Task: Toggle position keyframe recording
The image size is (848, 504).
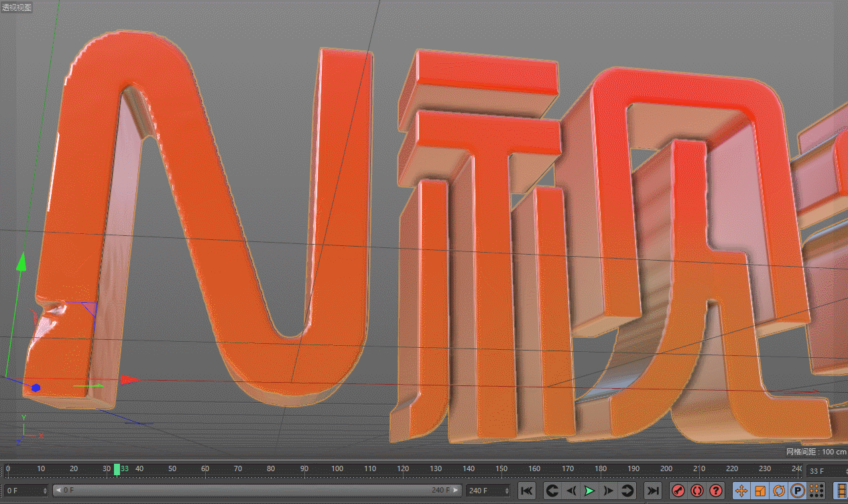Action: click(741, 491)
